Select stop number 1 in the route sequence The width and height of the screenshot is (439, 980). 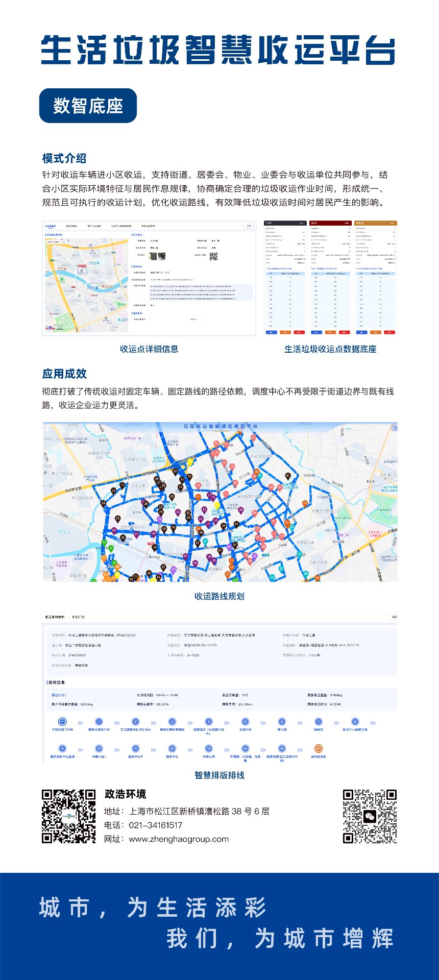(x=99, y=722)
